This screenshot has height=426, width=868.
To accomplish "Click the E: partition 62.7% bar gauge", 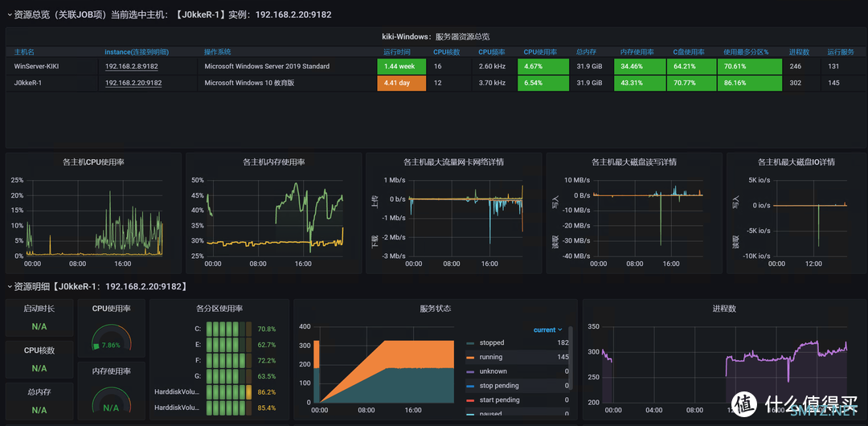I will 229,345.
